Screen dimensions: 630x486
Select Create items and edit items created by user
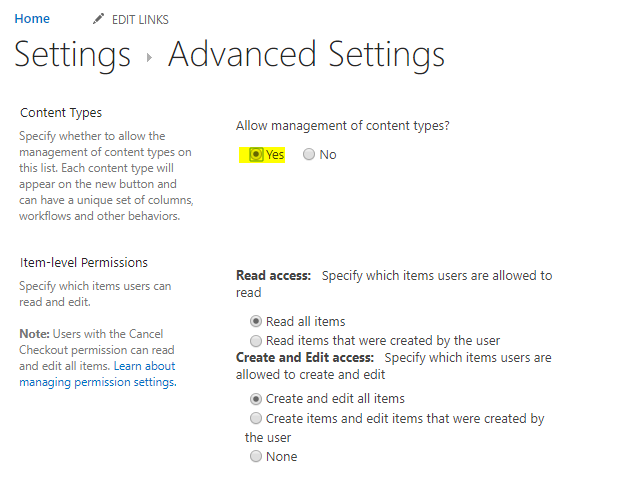(256, 419)
